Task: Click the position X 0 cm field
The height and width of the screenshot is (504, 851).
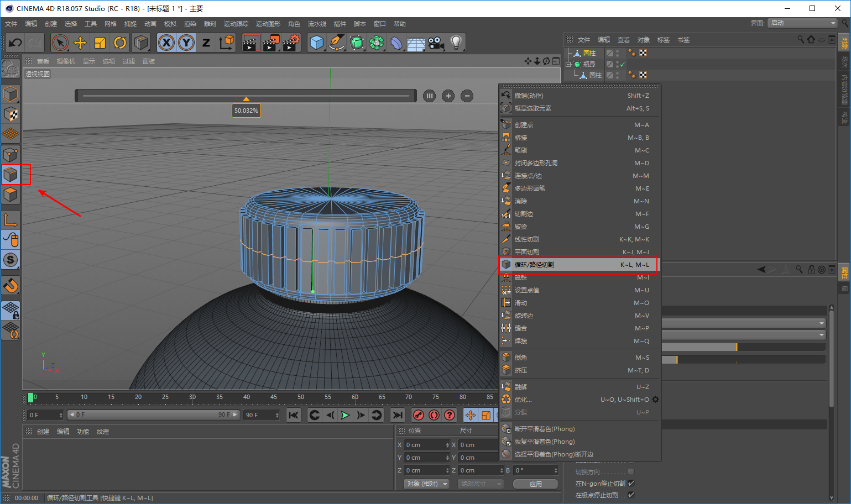Action: pyautogui.click(x=427, y=445)
